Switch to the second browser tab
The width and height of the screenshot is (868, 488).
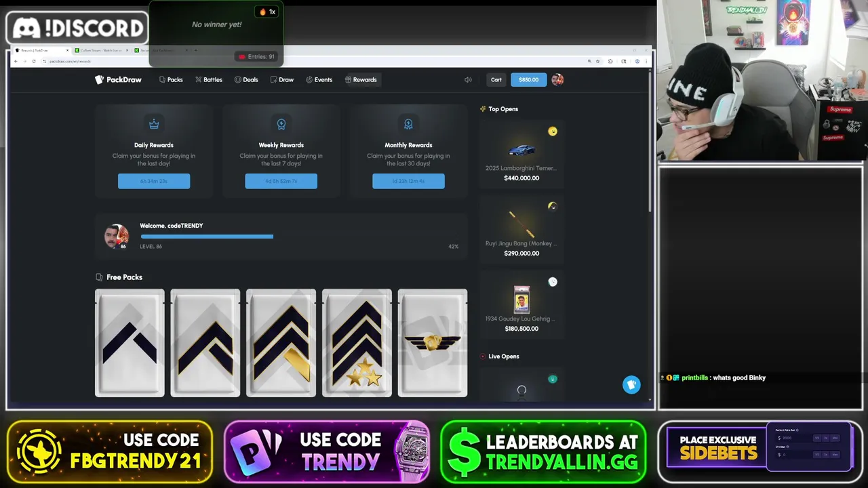(102, 50)
